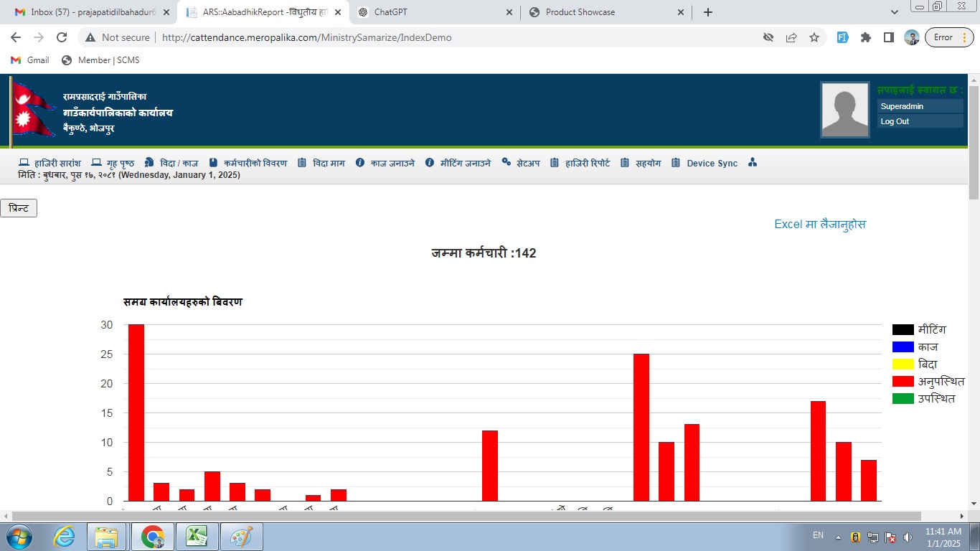Screen dimensions: 980x551
Task: Show hidden system tray icons
Action: point(838,537)
